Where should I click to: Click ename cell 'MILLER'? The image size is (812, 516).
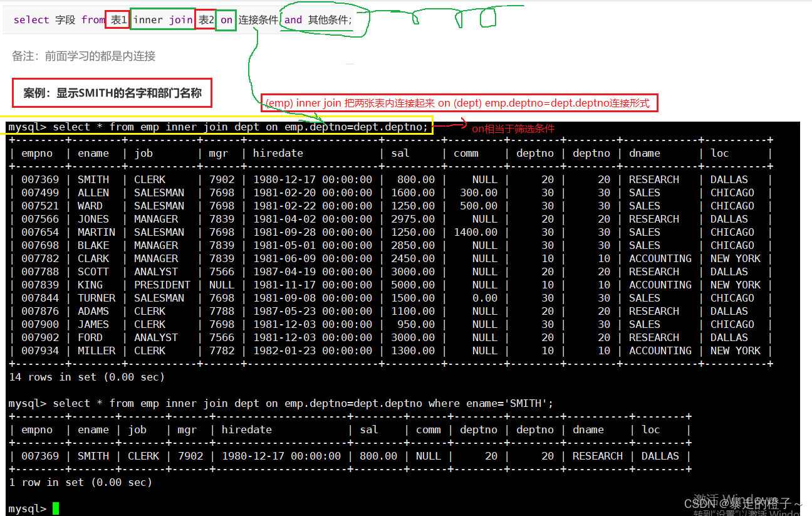pos(96,350)
